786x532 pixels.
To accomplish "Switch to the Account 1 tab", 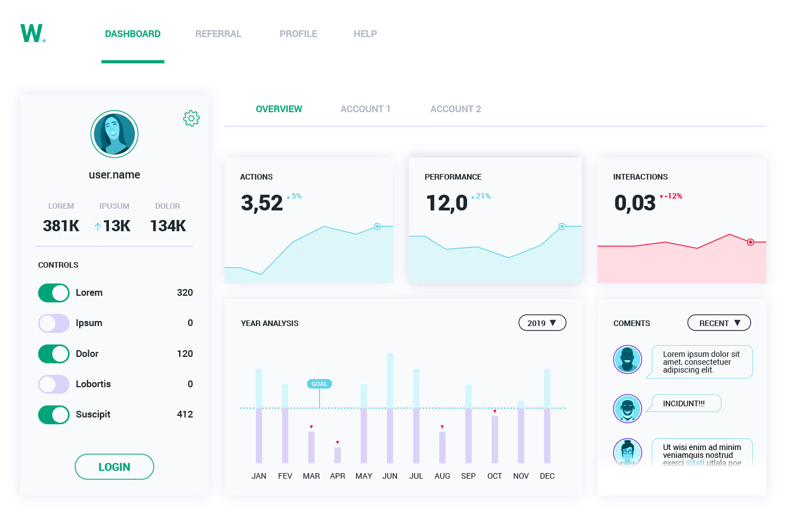I will click(x=365, y=109).
